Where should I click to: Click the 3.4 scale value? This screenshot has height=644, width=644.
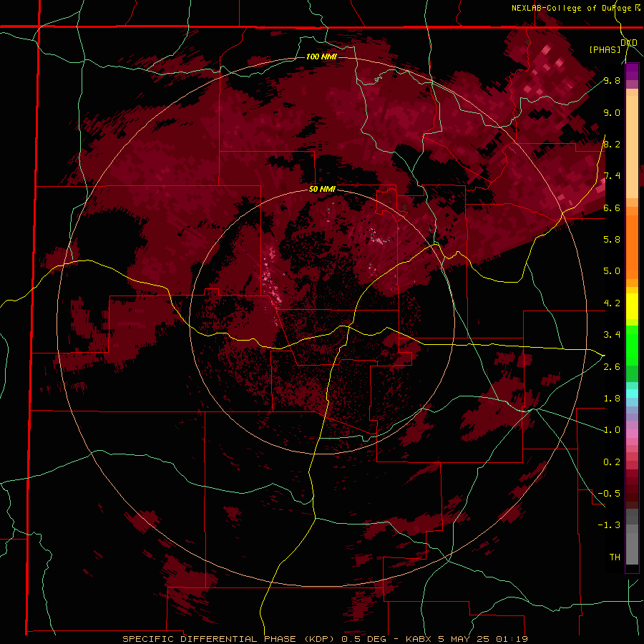coord(612,335)
